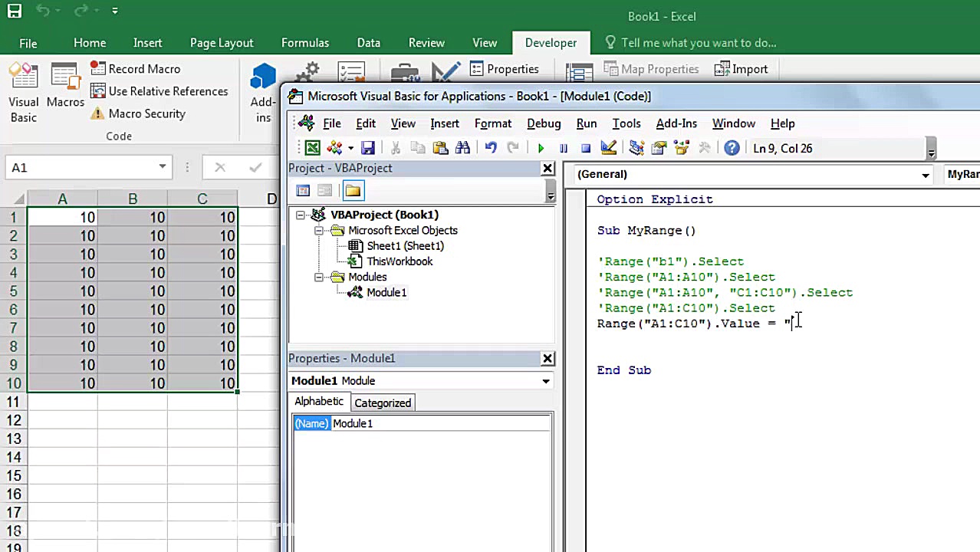Click View Microsoft Excel icon in VBA toolbar
Viewport: 980px width, 552px height.
[x=312, y=148]
